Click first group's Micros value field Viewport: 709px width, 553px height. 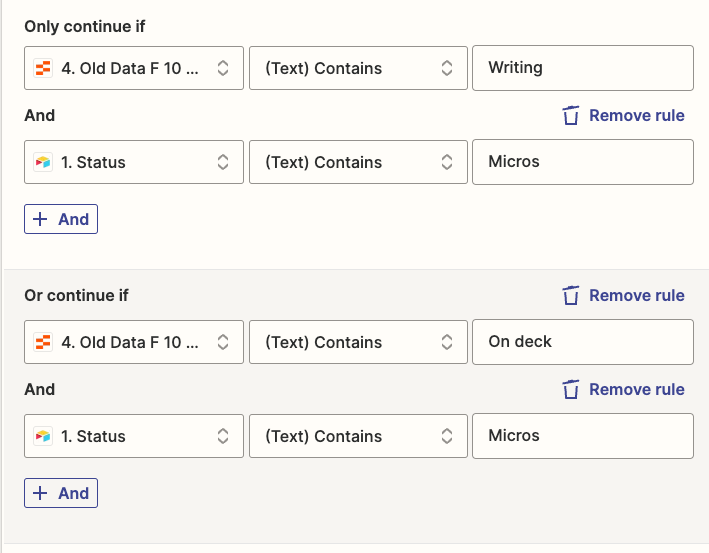tap(582, 162)
